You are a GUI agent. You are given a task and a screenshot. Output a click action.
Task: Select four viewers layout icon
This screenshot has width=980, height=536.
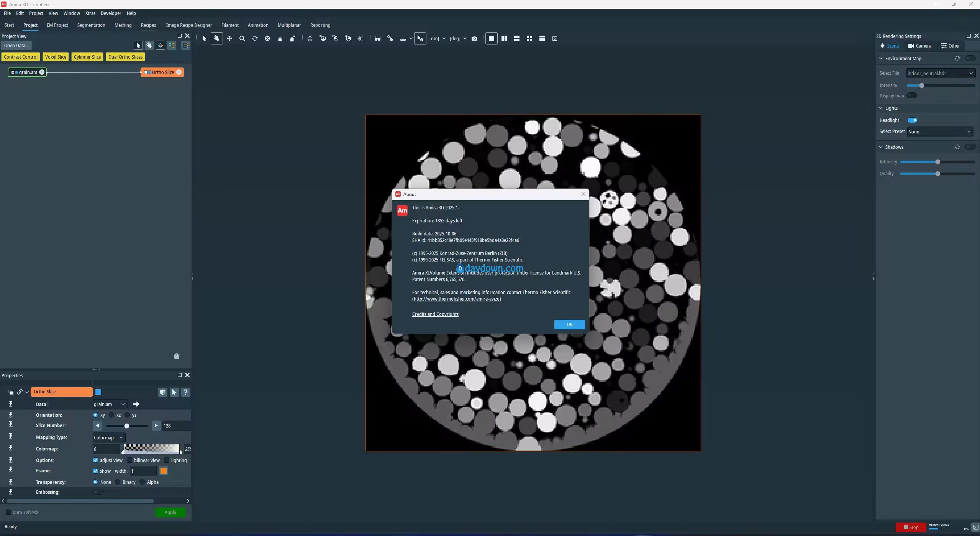click(529, 38)
